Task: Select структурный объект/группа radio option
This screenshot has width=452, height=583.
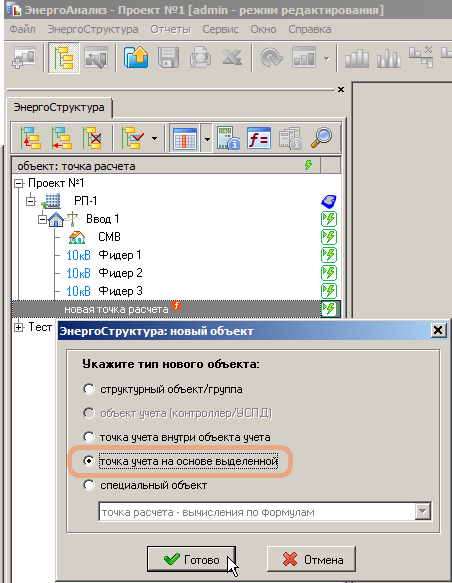Action: pos(89,389)
